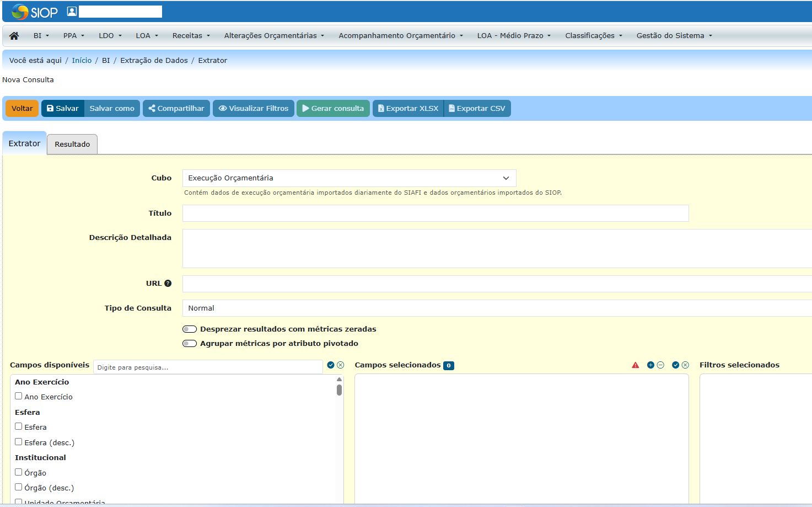812x507 pixels.
Task: Switch to the Resultado tab
Action: tap(72, 144)
